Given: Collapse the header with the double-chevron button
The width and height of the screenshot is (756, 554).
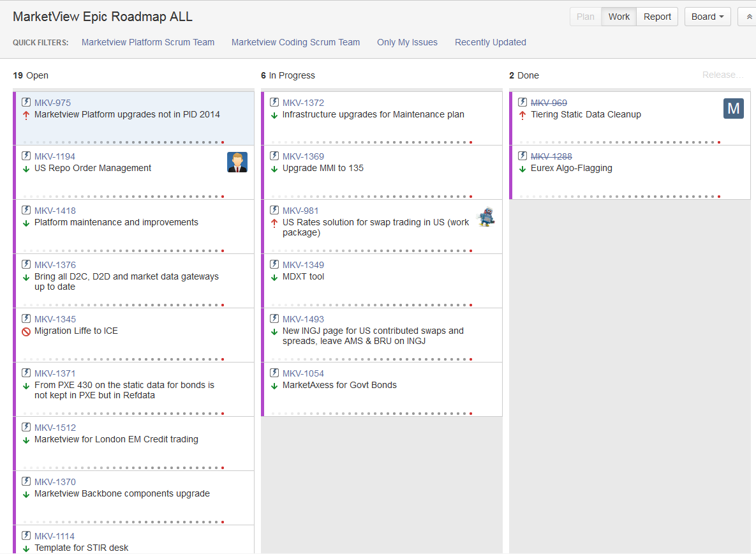Looking at the screenshot, I should 749,17.
